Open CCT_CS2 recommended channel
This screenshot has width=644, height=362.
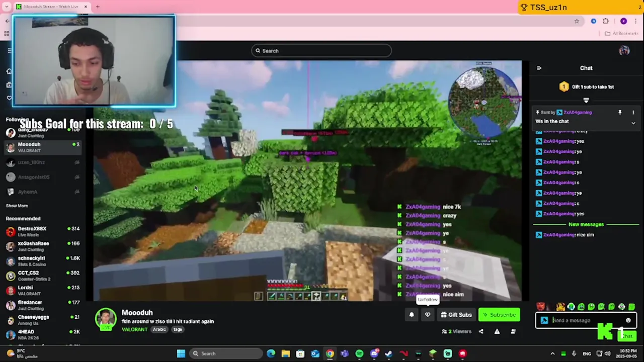[x=43, y=276]
